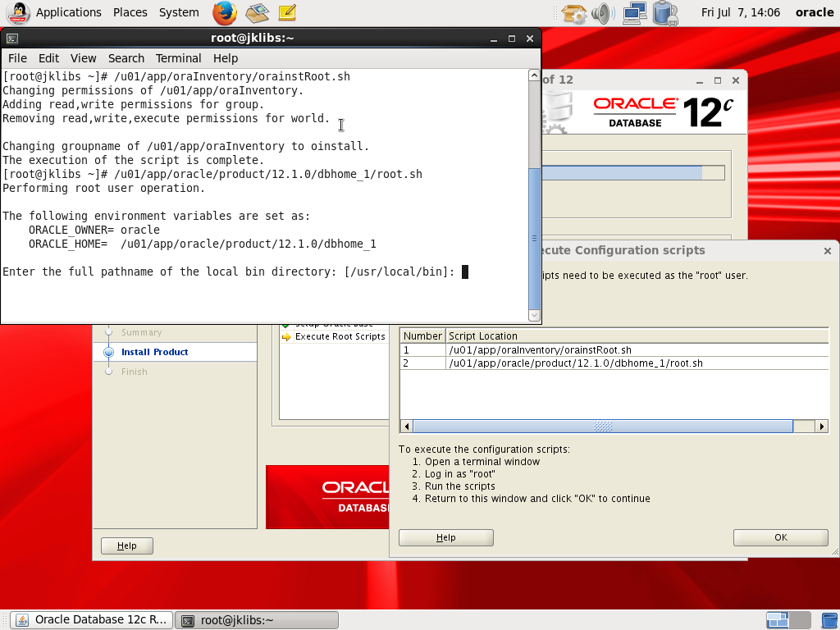The width and height of the screenshot is (840, 630).
Task: Close the Execute Configuration scripts dialog
Action: click(x=828, y=251)
